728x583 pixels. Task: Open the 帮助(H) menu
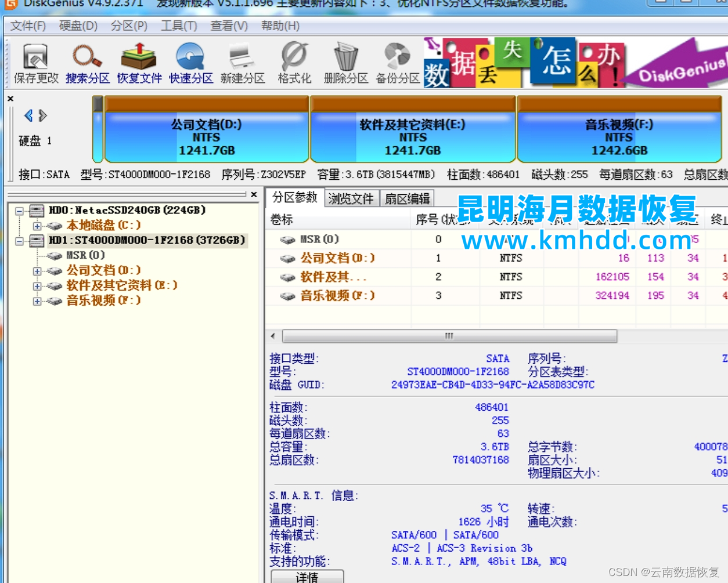[280, 26]
